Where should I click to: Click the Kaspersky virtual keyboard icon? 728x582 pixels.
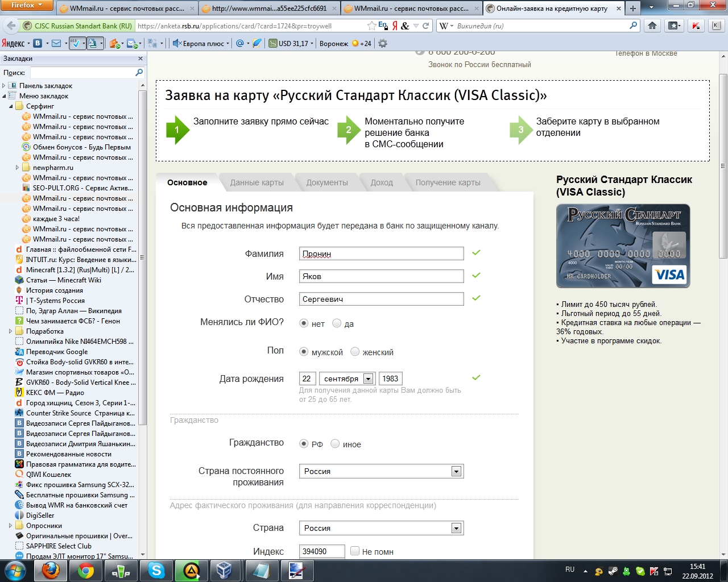tap(716, 26)
